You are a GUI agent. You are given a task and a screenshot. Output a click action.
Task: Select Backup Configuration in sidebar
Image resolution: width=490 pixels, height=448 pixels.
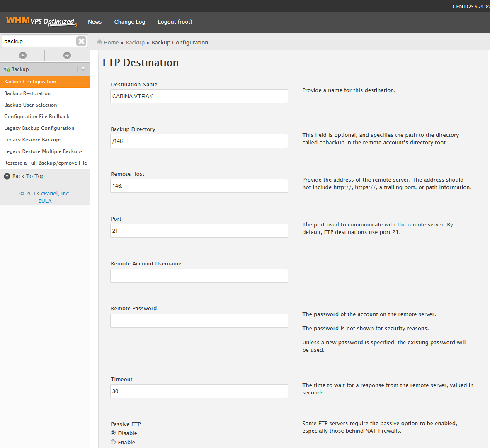click(45, 82)
